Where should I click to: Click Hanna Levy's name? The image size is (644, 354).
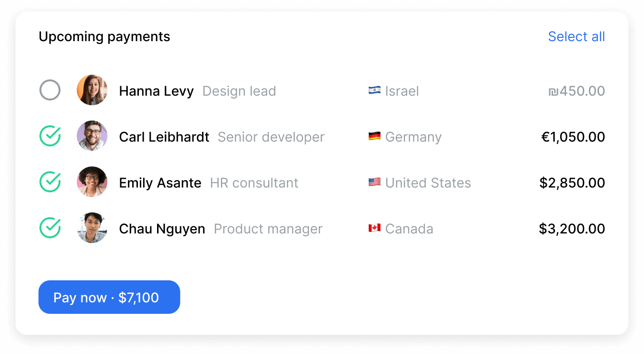coord(157,91)
